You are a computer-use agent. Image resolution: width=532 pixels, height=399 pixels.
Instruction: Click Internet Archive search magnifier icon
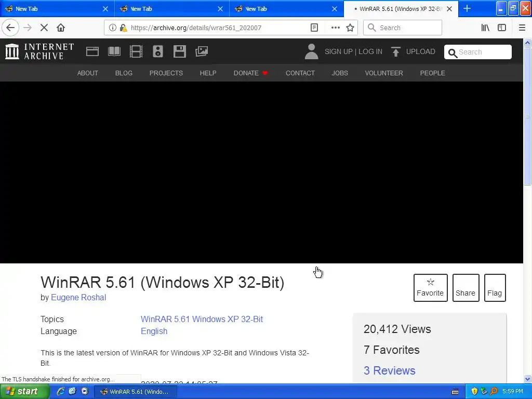pyautogui.click(x=453, y=52)
